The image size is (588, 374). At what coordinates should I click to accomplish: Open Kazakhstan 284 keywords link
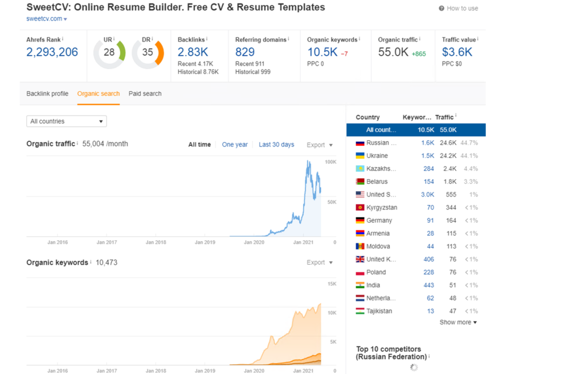point(428,169)
